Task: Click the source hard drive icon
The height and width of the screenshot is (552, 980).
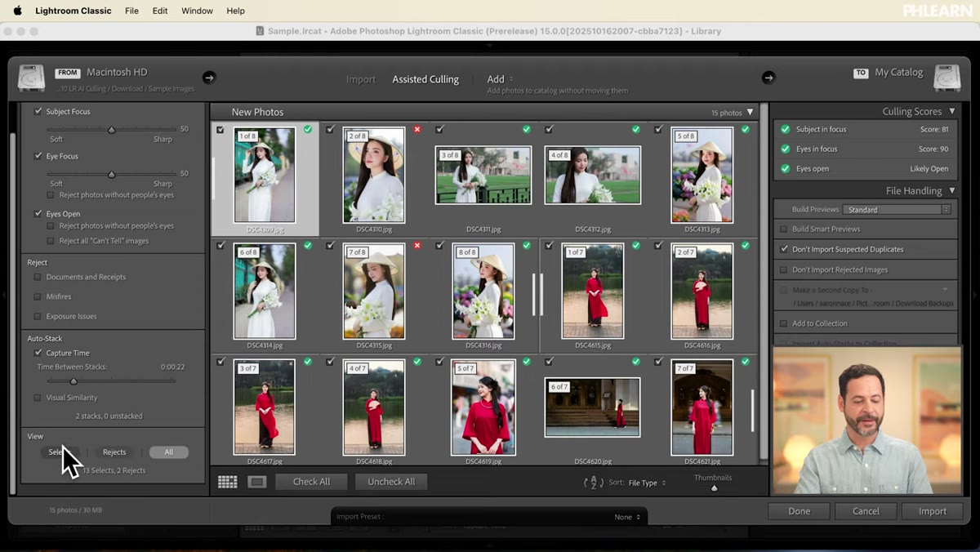Action: 32,78
